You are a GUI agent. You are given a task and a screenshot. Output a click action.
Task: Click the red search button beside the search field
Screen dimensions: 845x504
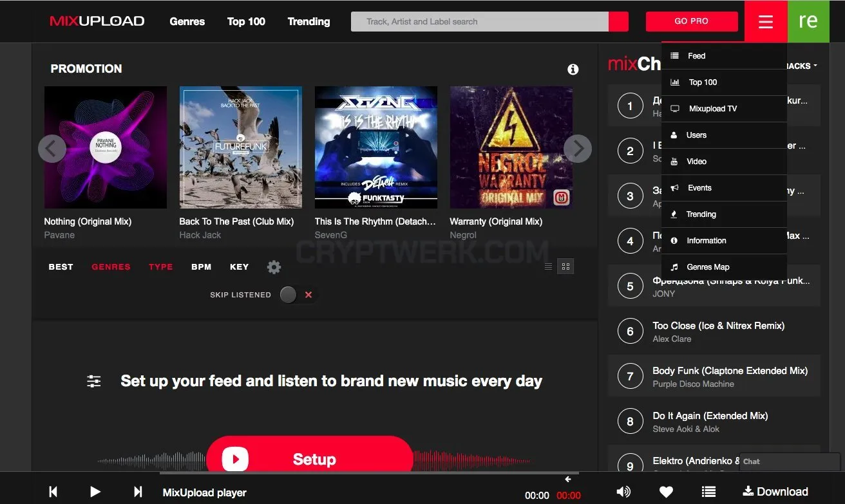(x=618, y=21)
